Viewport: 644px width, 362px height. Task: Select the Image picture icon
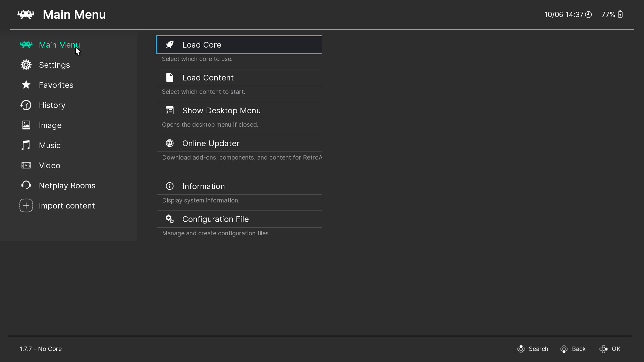coord(26,125)
